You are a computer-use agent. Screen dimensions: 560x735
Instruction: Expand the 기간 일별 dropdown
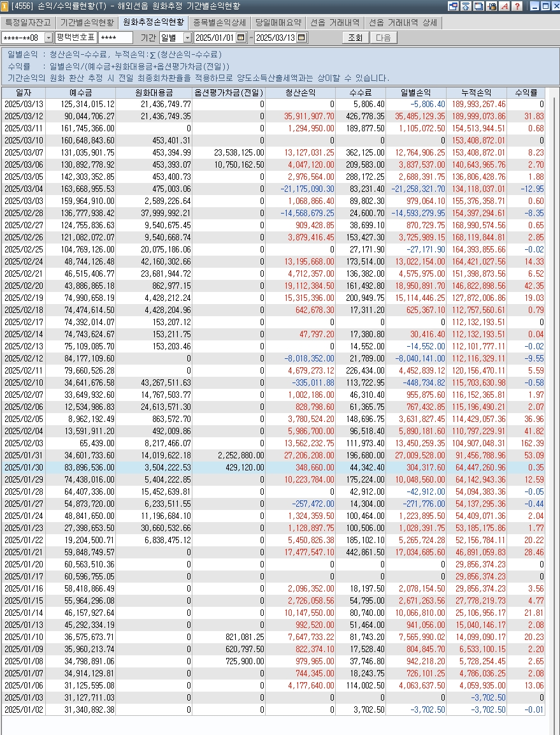187,38
